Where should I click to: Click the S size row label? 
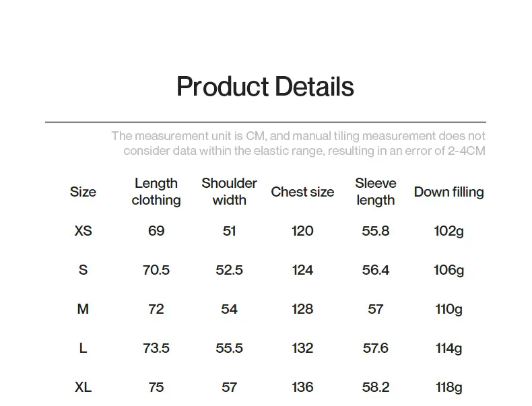83,270
